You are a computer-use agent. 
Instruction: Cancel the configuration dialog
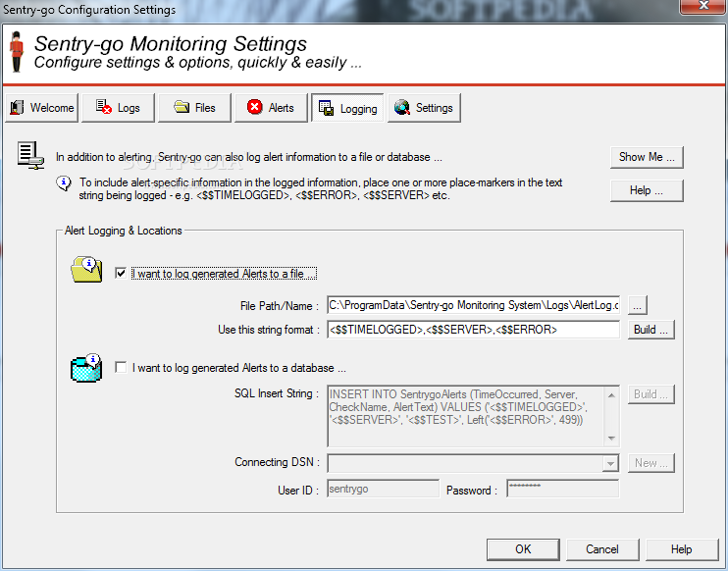pos(602,549)
